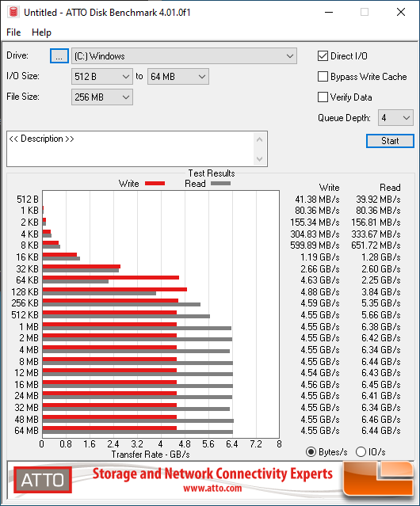Open the Help menu
The height and width of the screenshot is (506, 420).
click(41, 32)
